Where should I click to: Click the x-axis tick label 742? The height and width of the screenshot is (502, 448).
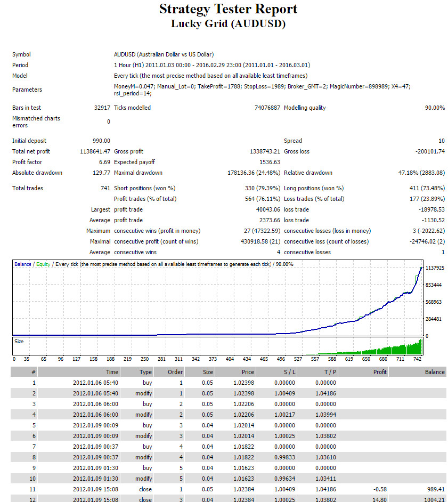click(x=417, y=359)
